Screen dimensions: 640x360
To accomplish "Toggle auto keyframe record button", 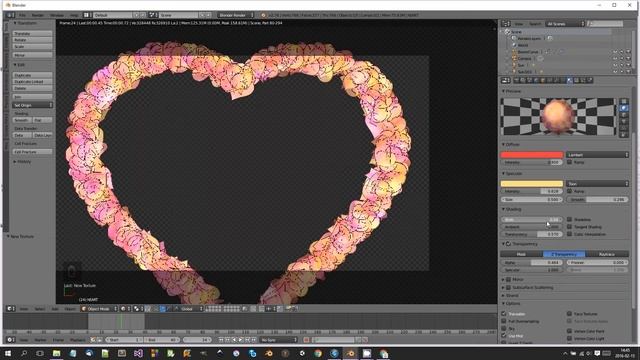I will (x=306, y=340).
